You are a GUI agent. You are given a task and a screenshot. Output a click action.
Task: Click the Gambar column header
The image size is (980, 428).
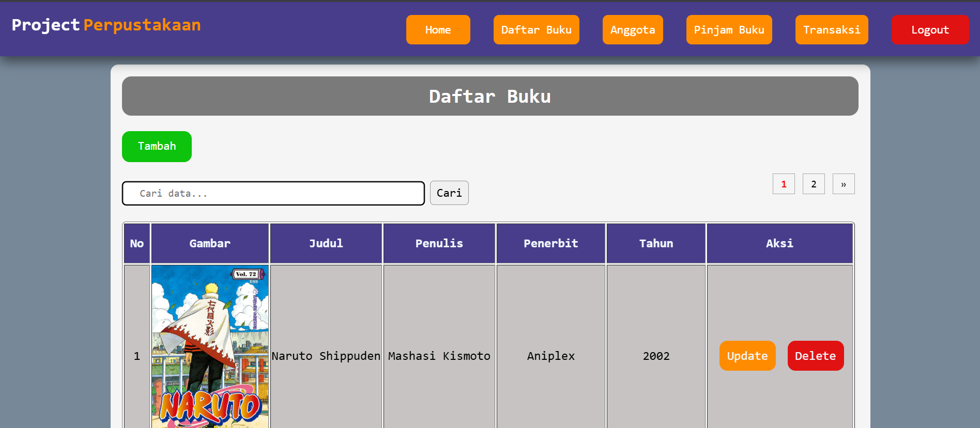[x=210, y=243]
